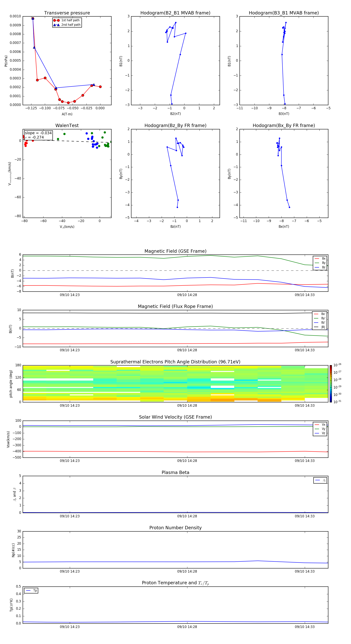Click '09/10 14:28' tick under GSE field plot

click(x=187, y=295)
